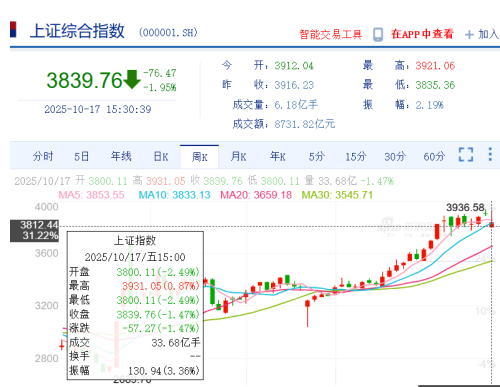Click the red-blue flag icon beside title
The image size is (500, 387).
[x=13, y=29]
